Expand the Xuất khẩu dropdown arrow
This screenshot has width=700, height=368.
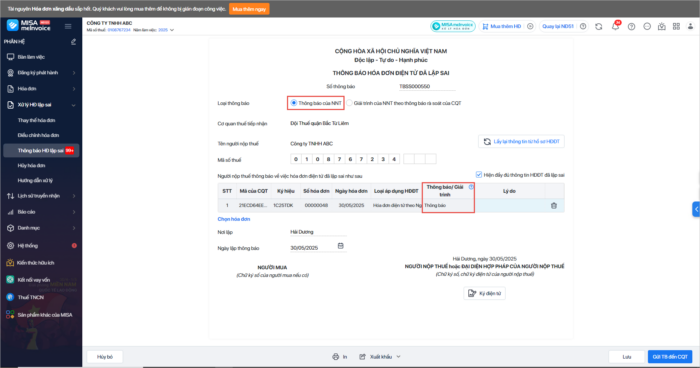[x=398, y=357]
